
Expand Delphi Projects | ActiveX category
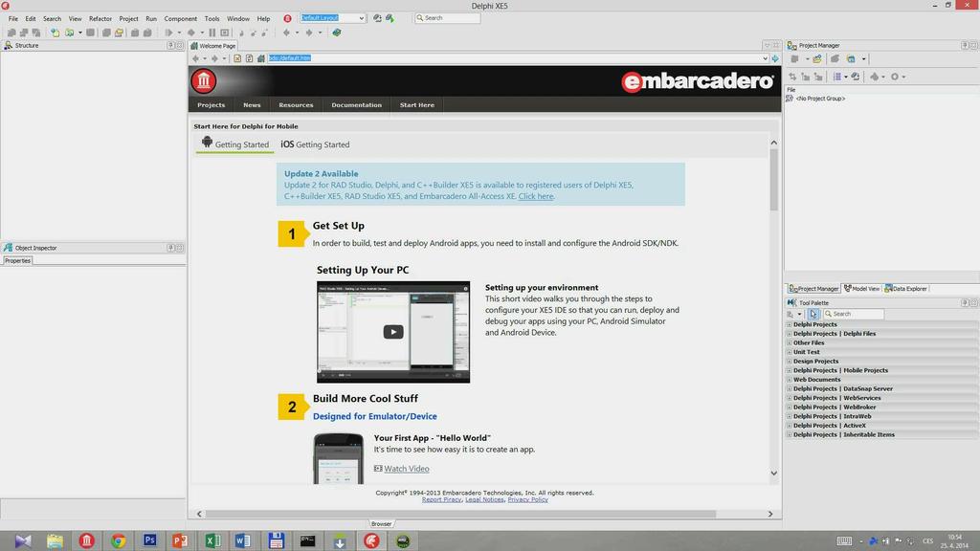point(789,426)
